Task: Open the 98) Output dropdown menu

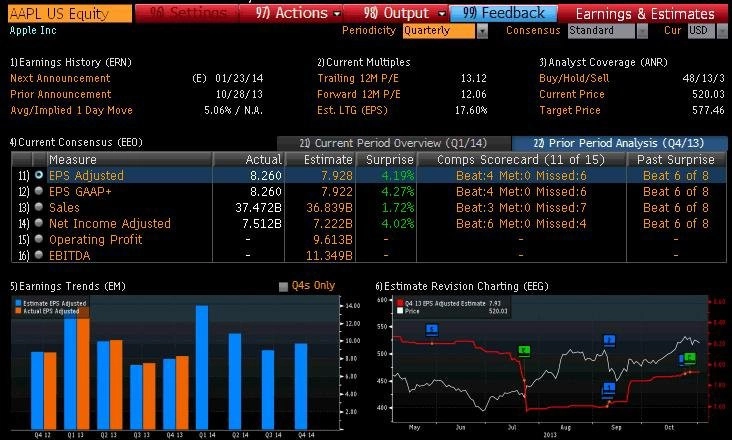Action: tap(403, 14)
